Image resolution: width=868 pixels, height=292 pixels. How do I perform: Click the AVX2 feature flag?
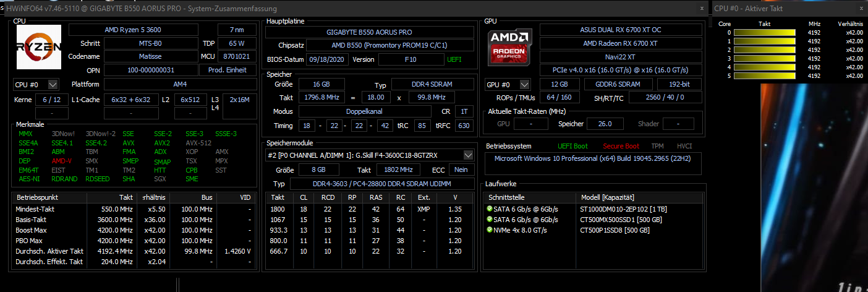[x=162, y=143]
